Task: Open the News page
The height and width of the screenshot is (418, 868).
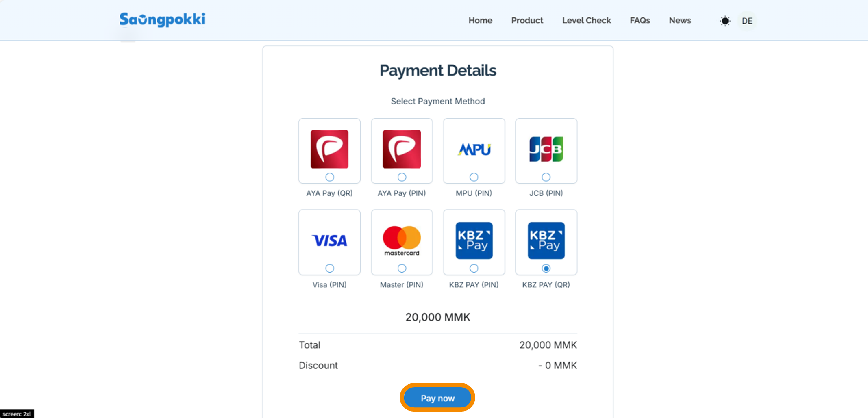Action: (x=680, y=20)
